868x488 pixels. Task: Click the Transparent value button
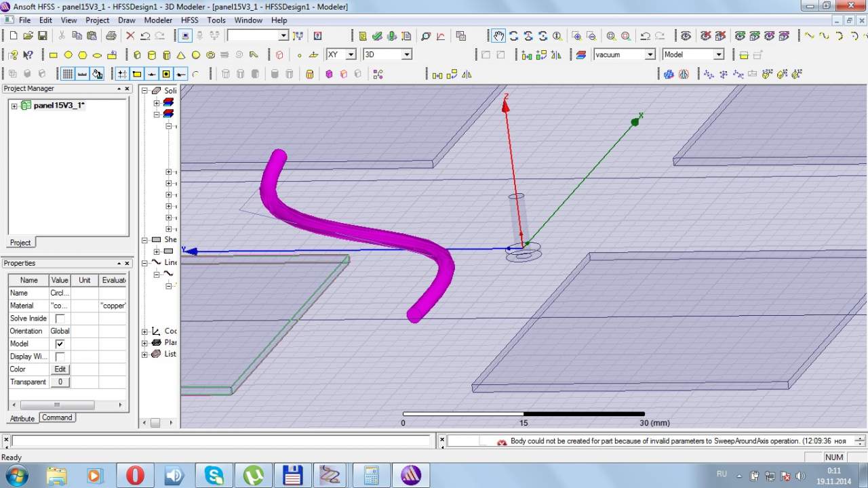pos(60,382)
